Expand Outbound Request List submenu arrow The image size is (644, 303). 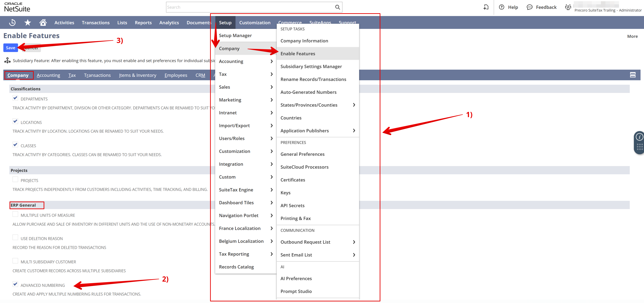point(354,242)
